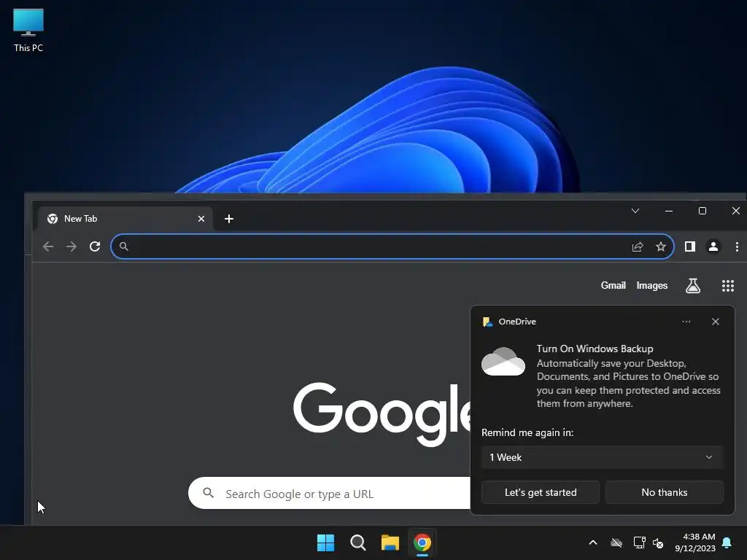
Task: Open the Windows Start menu
Action: (x=326, y=542)
